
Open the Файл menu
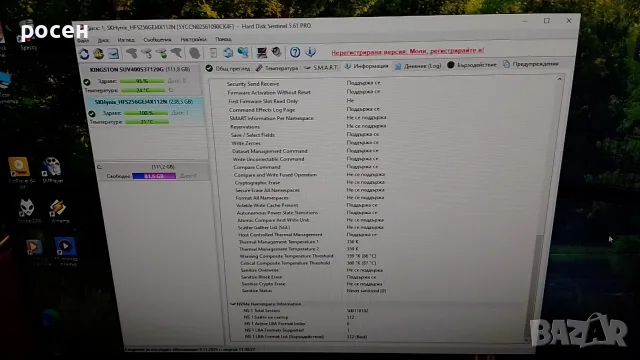(83, 41)
